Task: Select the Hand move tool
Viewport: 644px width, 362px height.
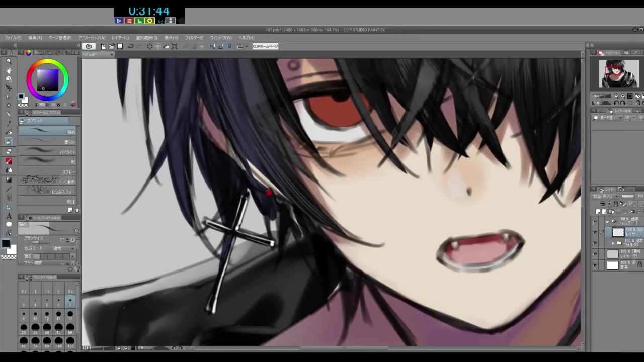Action: 9,70
